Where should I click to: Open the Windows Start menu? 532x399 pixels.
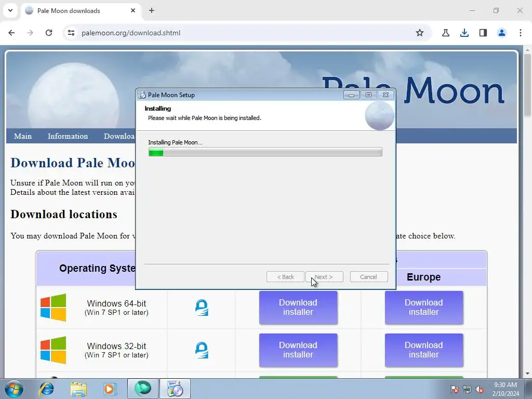[x=14, y=389]
